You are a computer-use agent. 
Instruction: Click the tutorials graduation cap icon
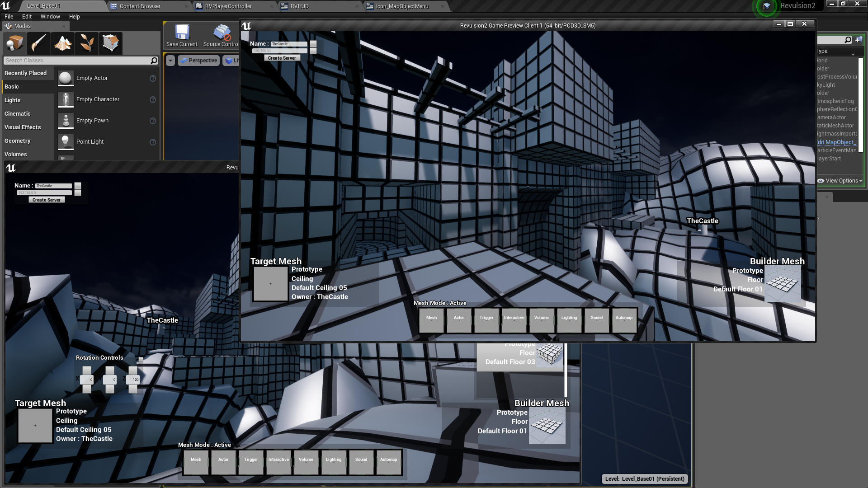tap(766, 6)
